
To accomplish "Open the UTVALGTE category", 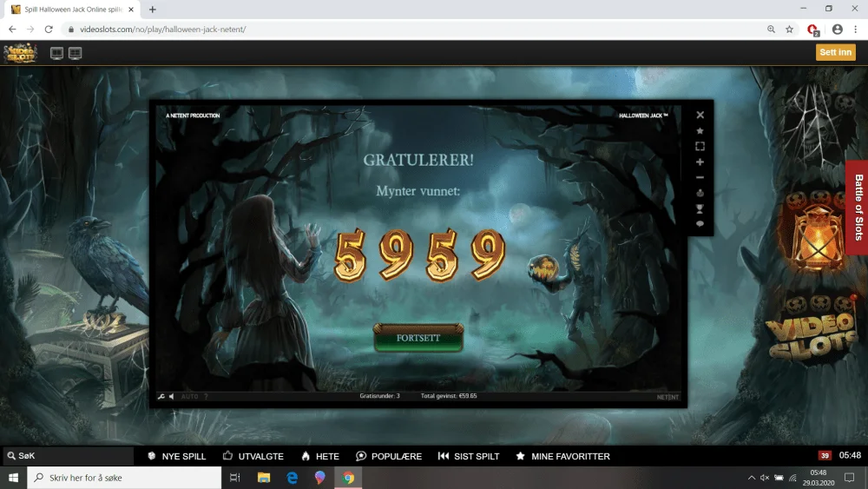I will [x=253, y=456].
